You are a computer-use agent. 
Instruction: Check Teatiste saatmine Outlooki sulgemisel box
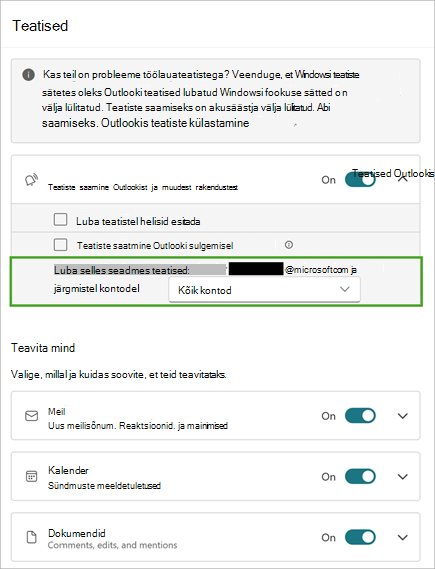pos(60,245)
